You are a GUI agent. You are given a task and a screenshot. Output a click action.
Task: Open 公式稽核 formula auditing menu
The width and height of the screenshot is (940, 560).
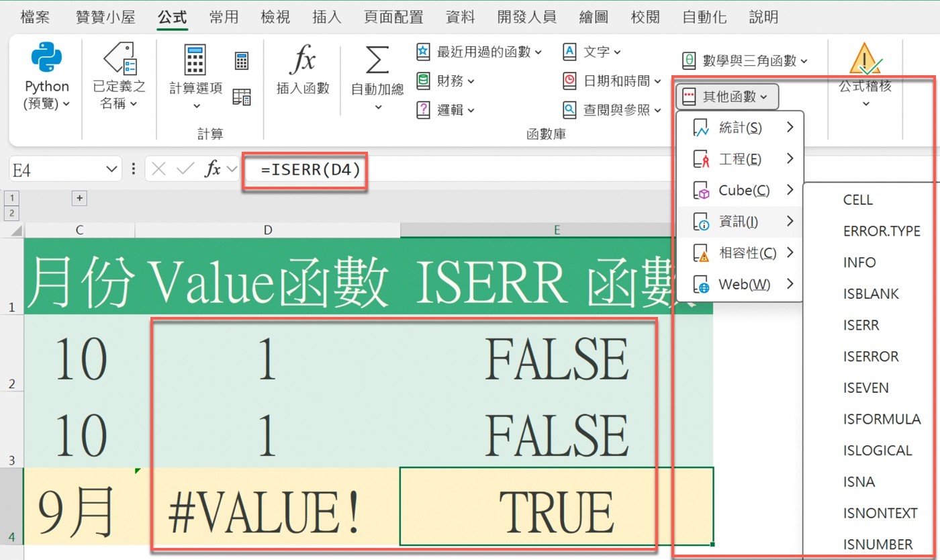click(x=865, y=75)
